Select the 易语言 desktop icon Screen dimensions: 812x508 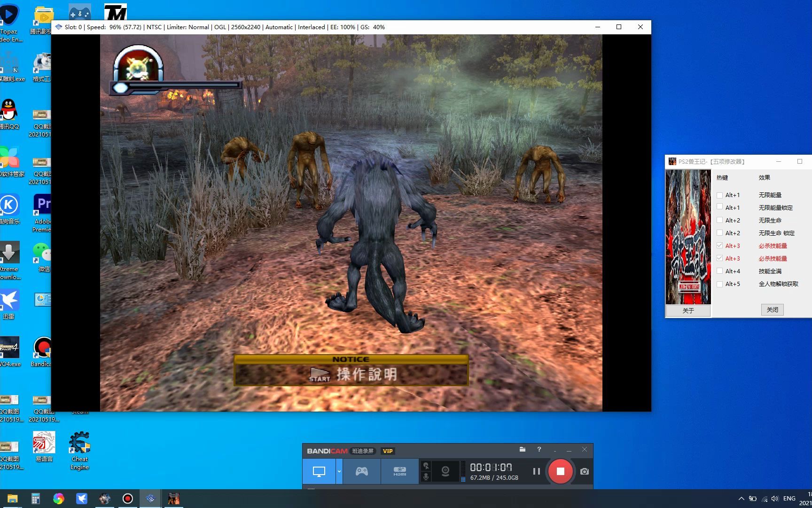(x=44, y=447)
